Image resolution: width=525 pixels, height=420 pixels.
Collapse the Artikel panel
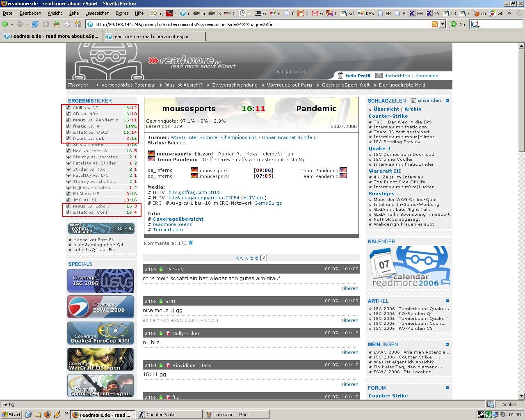(447, 301)
